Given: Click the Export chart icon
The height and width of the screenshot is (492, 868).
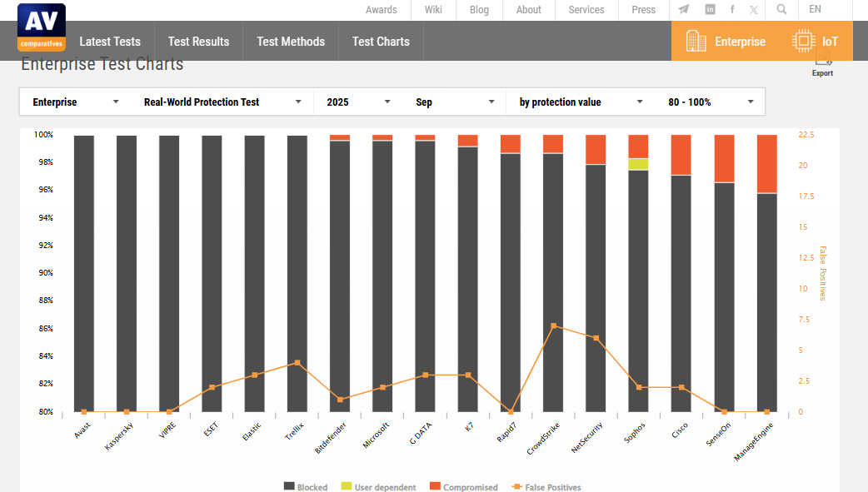Looking at the screenshot, I should [823, 58].
